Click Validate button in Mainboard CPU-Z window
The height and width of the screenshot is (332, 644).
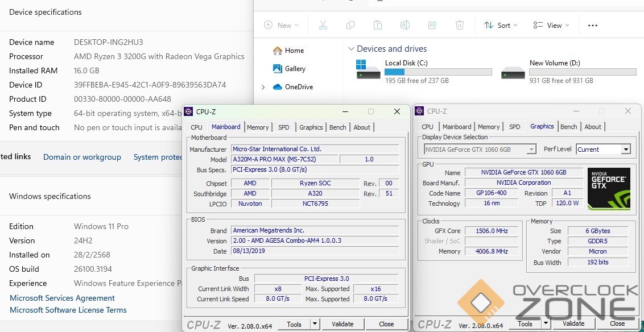pos(342,324)
